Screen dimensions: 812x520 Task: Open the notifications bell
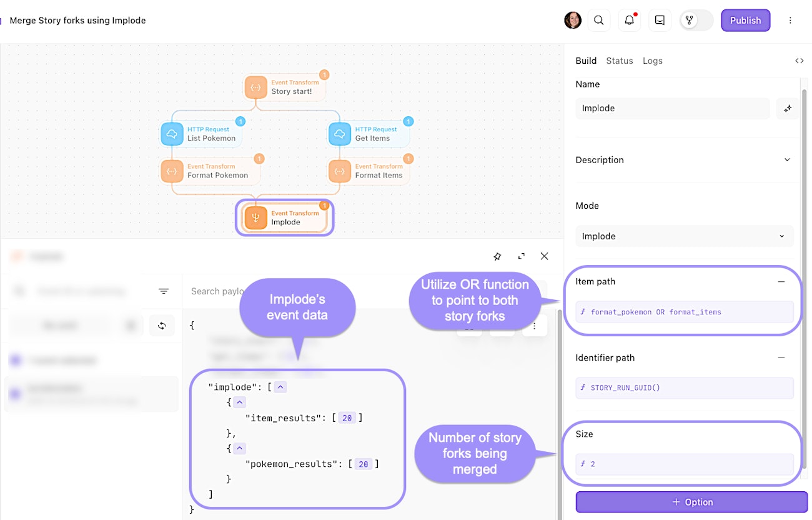(630, 20)
